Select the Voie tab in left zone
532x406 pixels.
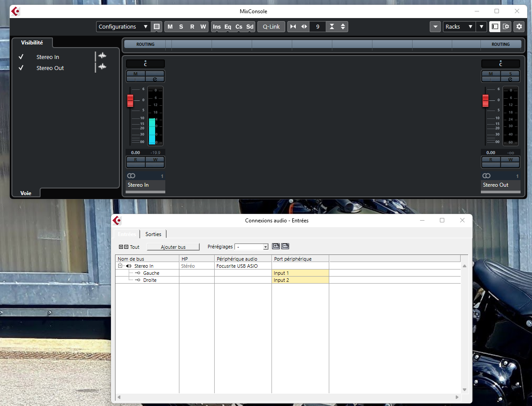pos(26,193)
